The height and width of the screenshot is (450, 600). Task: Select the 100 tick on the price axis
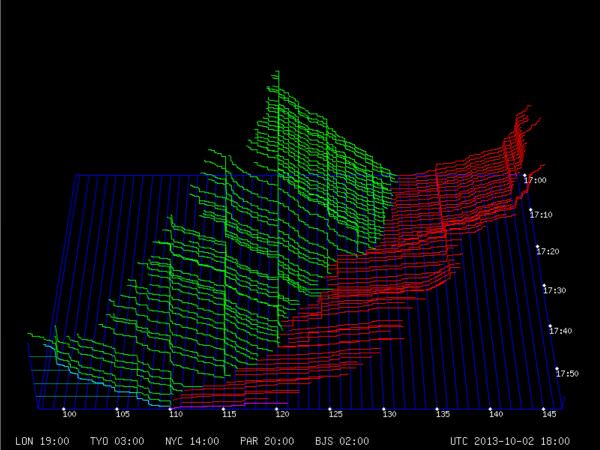70,414
